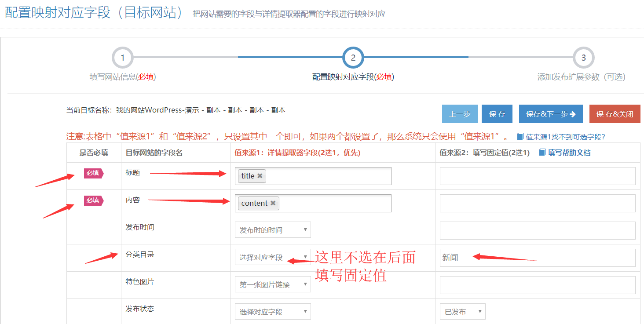Click the 添加发布扩展参数（可选）step label
The width and height of the screenshot is (644, 324).
coord(582,77)
